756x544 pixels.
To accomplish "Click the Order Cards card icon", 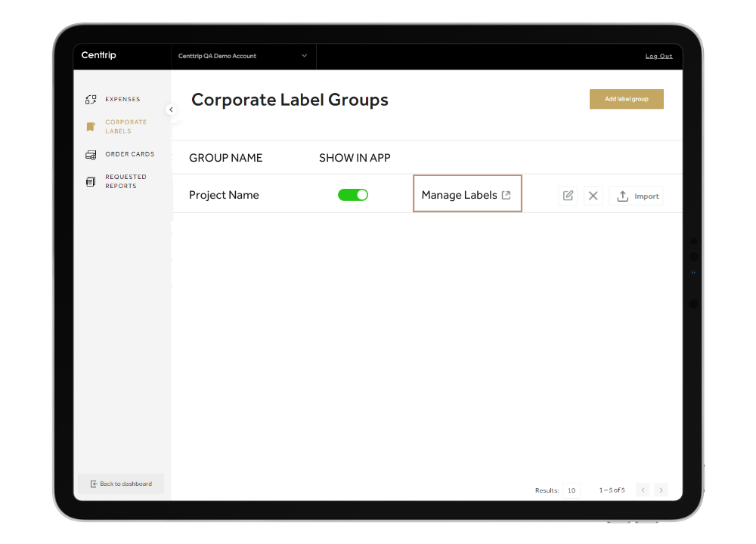I will coord(91,155).
